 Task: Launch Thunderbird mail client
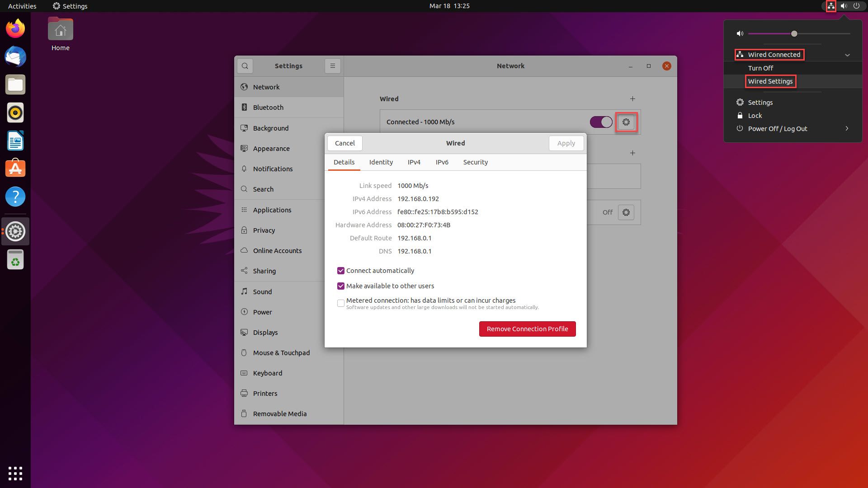[x=15, y=56]
